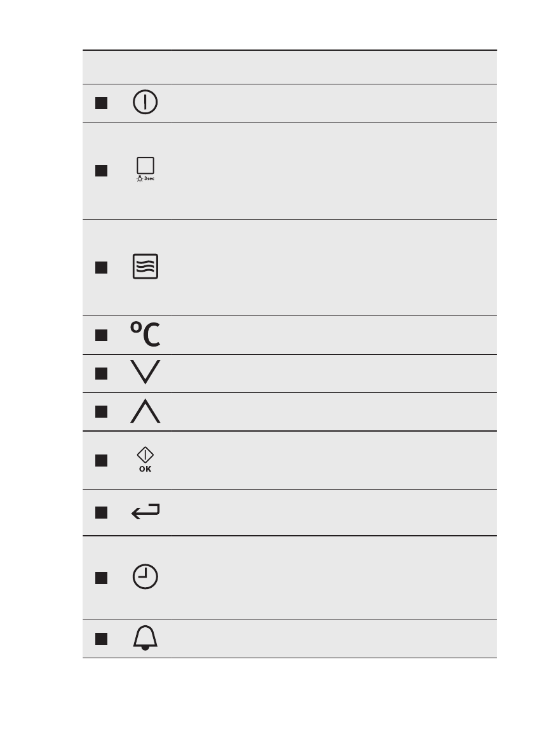The height and width of the screenshot is (756, 533).
Task: Select black square next to OK icon
Action: coord(101,460)
